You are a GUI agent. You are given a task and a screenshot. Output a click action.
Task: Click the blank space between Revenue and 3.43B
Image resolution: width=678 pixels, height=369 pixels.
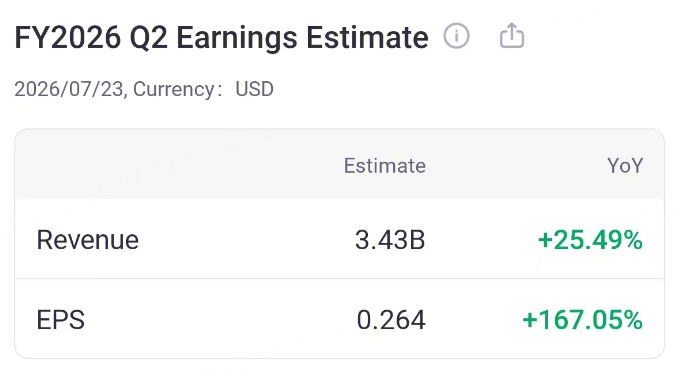tap(246, 240)
